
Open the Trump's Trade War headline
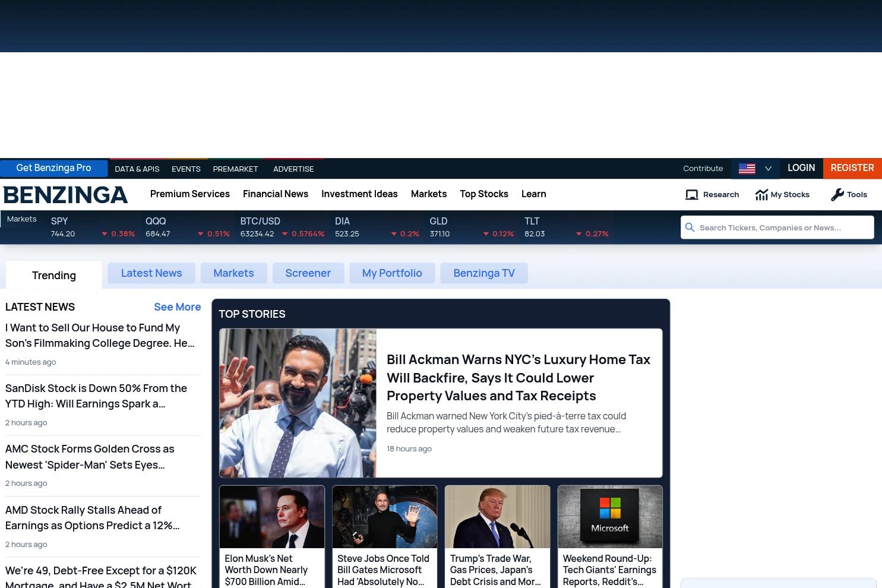[495, 570]
